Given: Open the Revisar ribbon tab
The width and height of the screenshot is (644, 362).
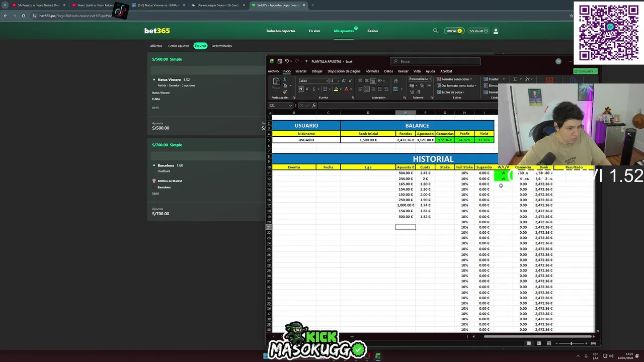Looking at the screenshot, I should tap(403, 71).
